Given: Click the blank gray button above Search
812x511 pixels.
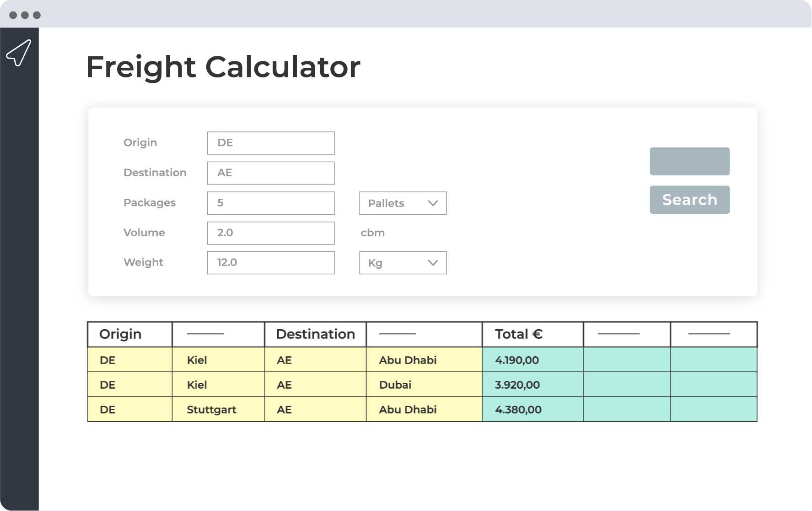Looking at the screenshot, I should tap(689, 161).
